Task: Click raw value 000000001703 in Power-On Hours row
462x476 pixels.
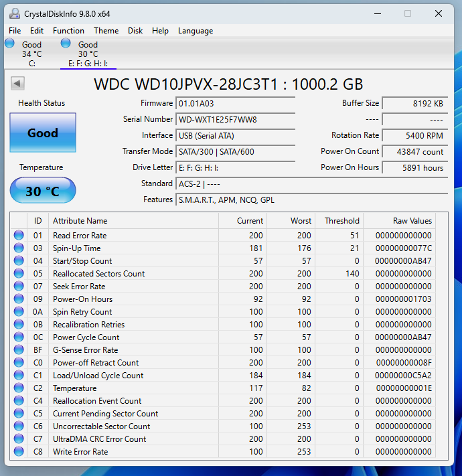Action: (x=404, y=299)
